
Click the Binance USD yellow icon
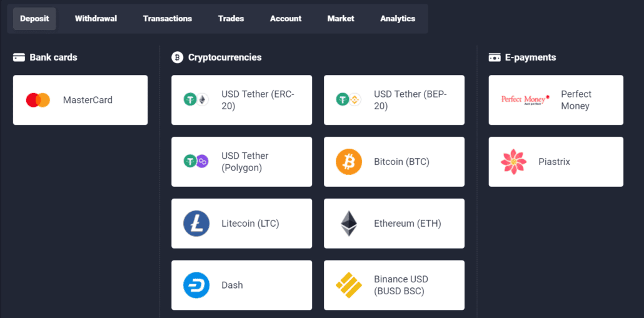pos(349,285)
